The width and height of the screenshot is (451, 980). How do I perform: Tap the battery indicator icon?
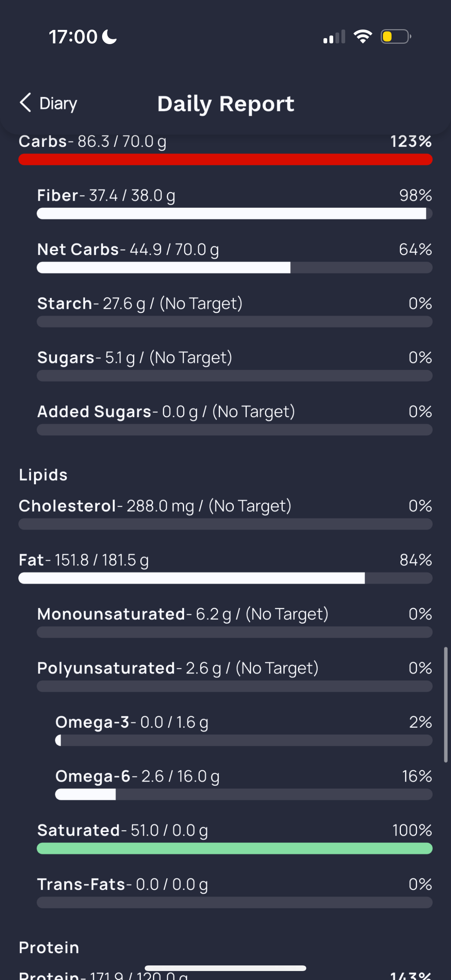pos(396,37)
